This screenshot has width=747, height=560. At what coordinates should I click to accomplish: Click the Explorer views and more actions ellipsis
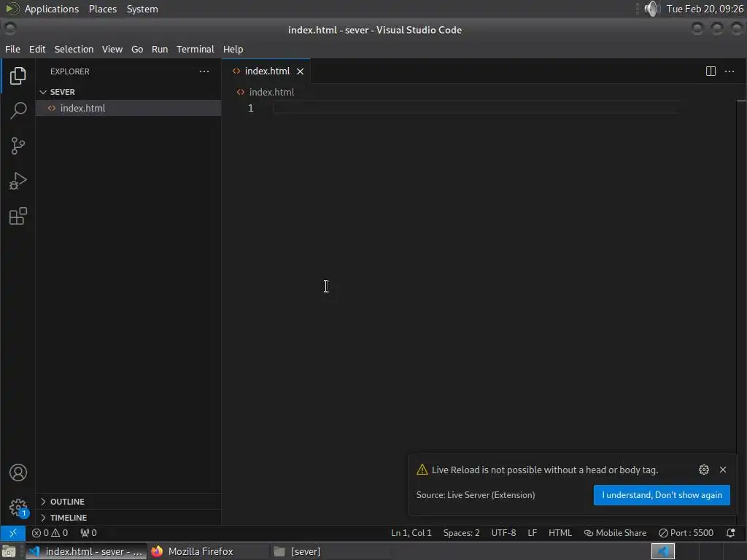click(x=204, y=71)
